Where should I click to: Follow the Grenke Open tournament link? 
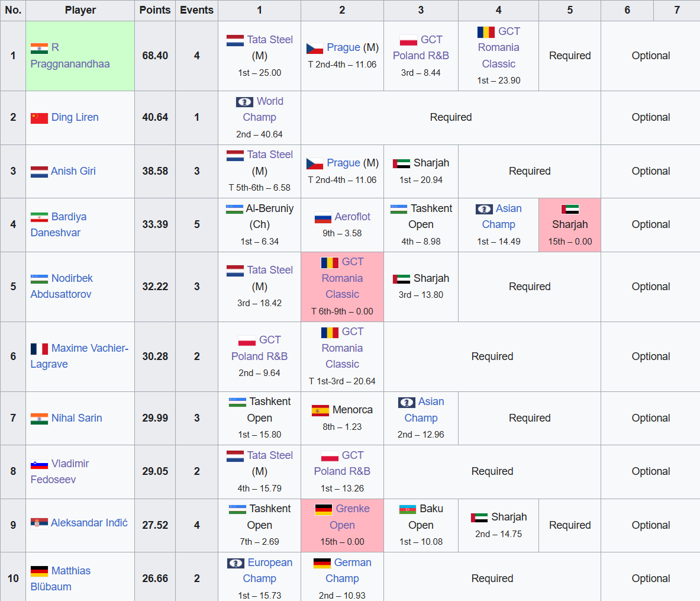[x=352, y=509]
